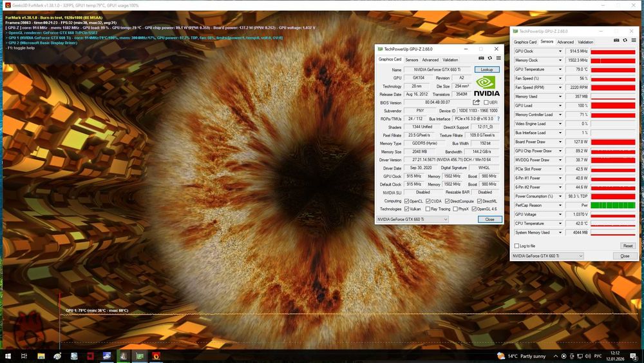Toggle Ray Tracing checkbox
Image resolution: width=644 pixels, height=363 pixels.
coord(428,209)
